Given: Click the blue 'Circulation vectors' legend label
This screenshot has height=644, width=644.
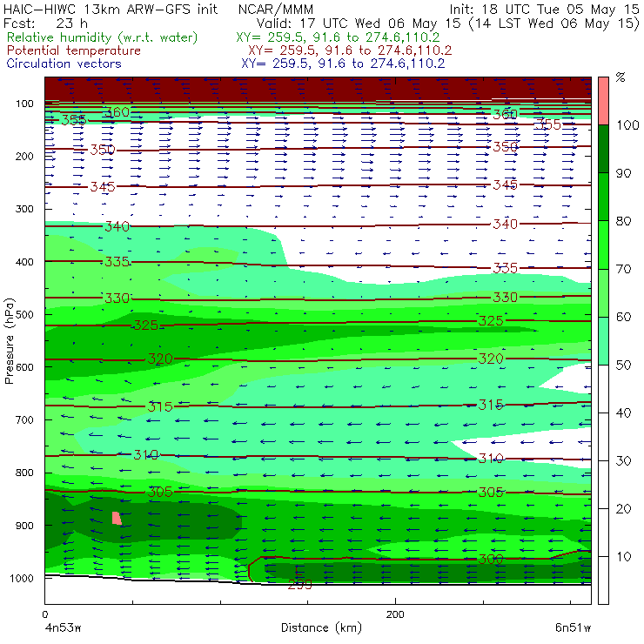Looking at the screenshot, I should [x=64, y=64].
